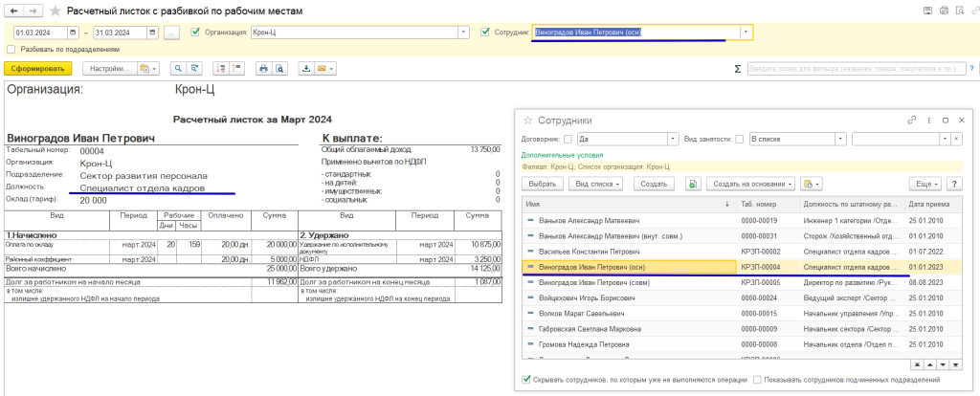Go forward with the right arrow button

[x=33, y=11]
